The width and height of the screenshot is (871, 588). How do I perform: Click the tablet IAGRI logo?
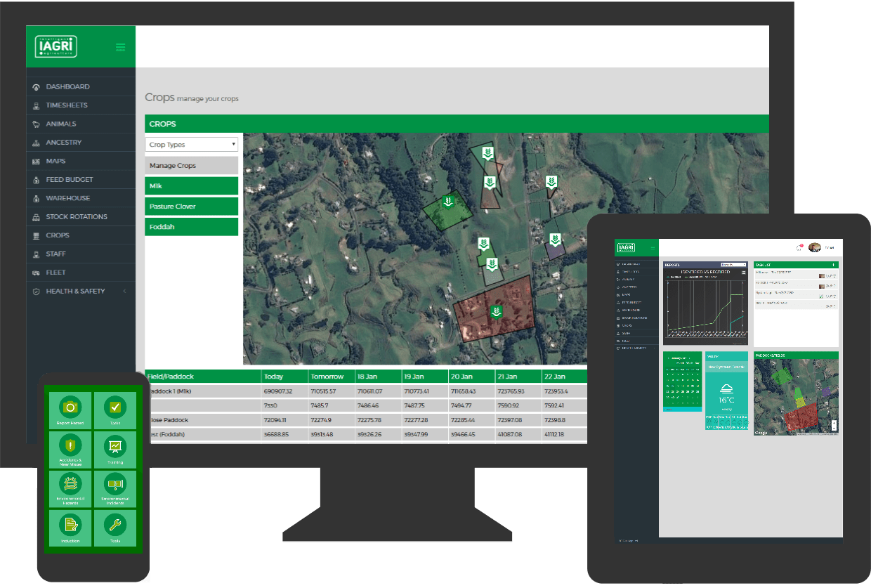626,247
